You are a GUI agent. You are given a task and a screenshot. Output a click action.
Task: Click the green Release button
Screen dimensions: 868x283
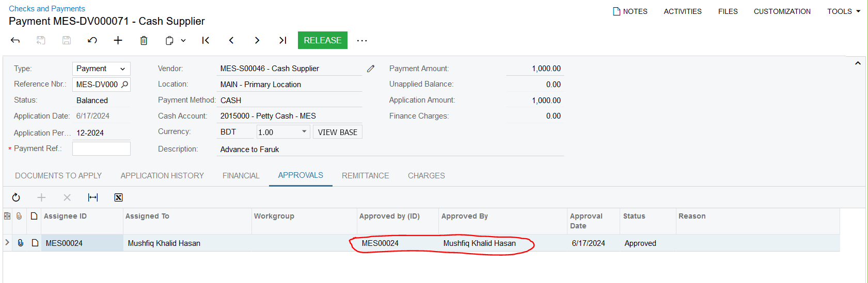click(x=323, y=40)
